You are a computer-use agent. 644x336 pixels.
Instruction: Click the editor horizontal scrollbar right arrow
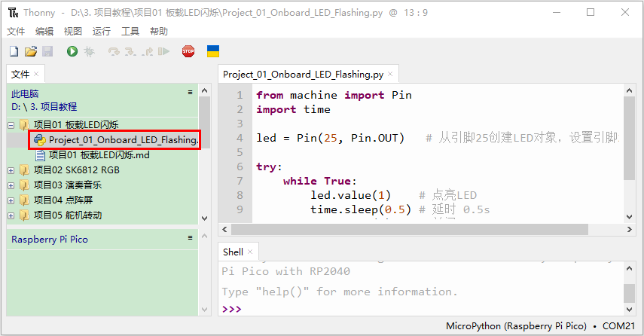tap(629, 230)
